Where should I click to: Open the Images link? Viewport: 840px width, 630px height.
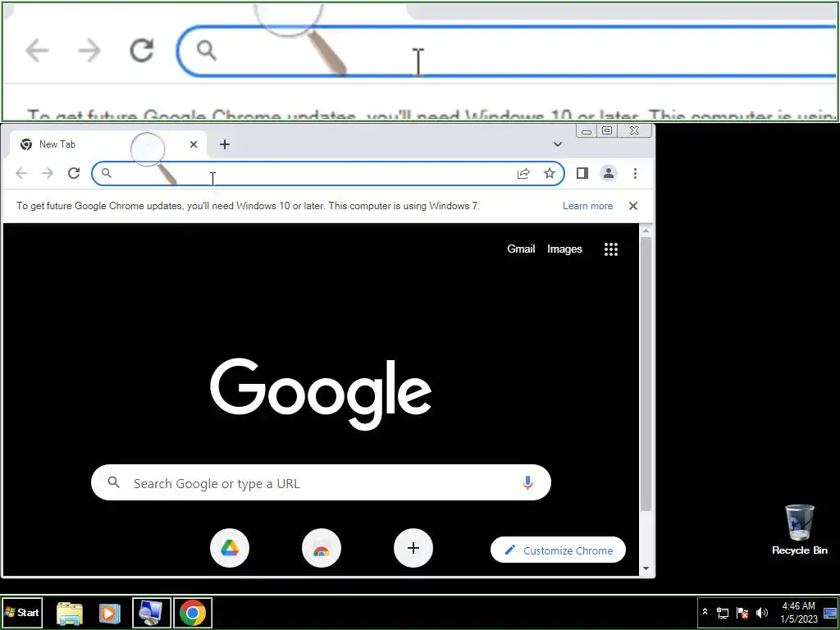pos(564,249)
